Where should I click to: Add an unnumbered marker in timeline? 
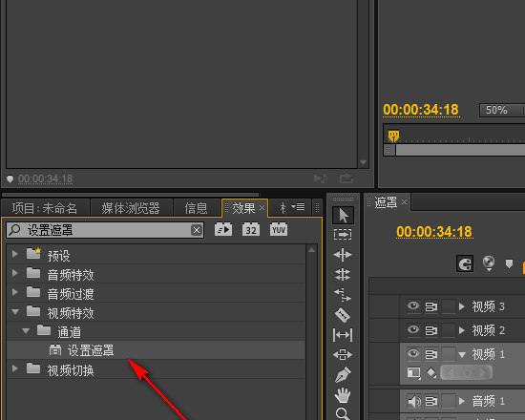click(x=509, y=263)
